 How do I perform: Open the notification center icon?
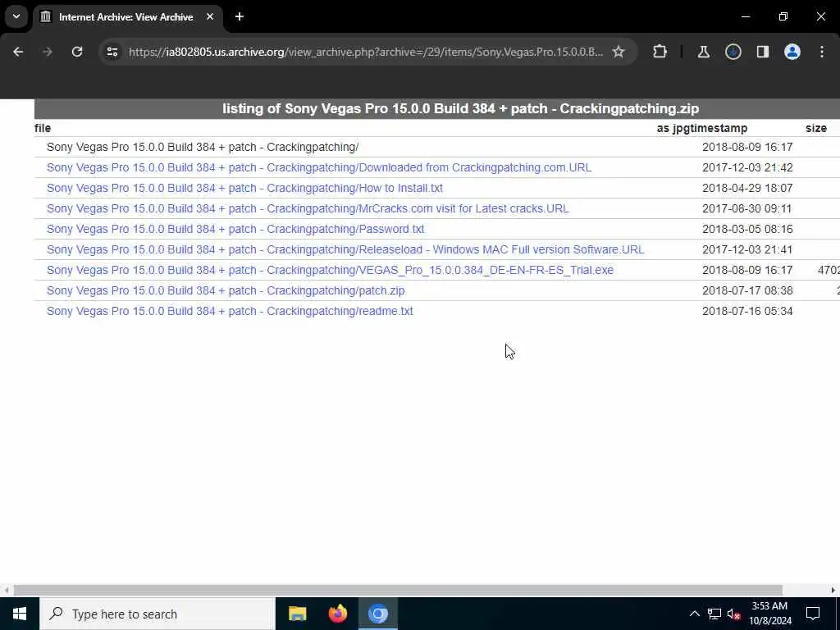coord(813,614)
